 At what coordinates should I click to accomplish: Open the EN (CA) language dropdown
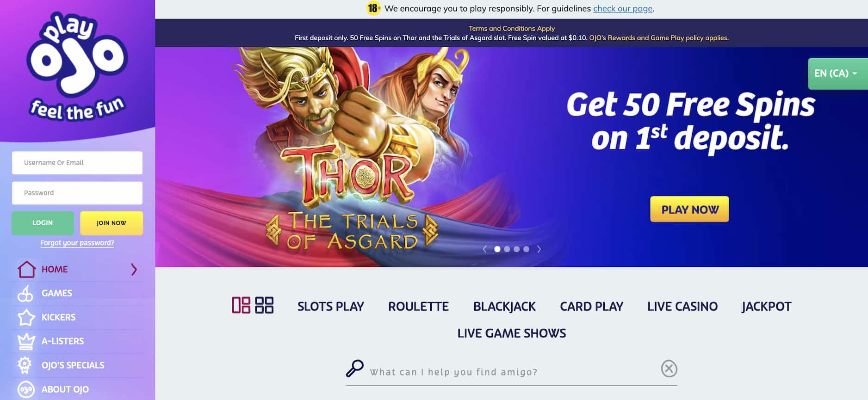837,74
